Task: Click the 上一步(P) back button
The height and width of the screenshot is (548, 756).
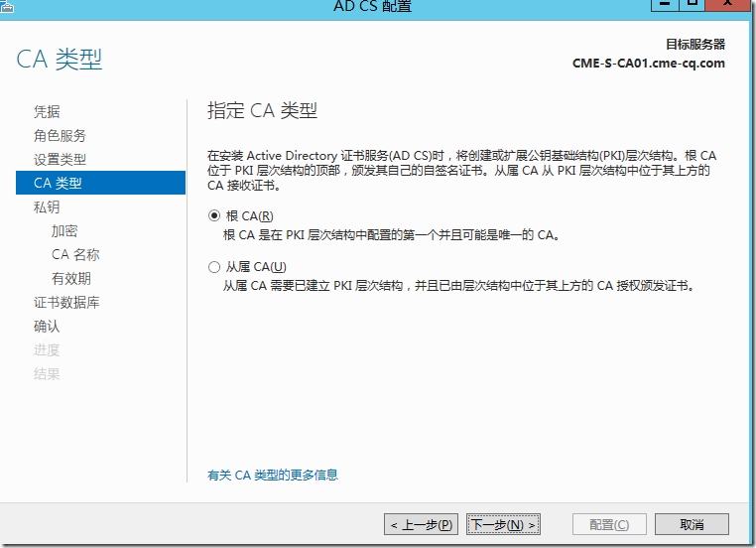Action: (x=421, y=524)
